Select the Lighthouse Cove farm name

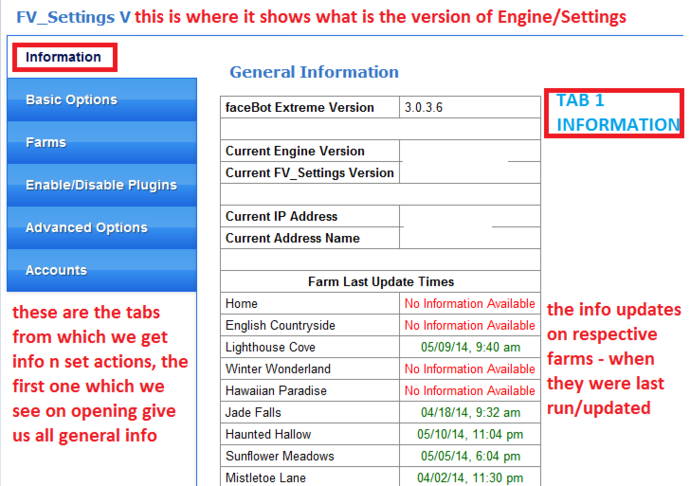click(x=270, y=347)
